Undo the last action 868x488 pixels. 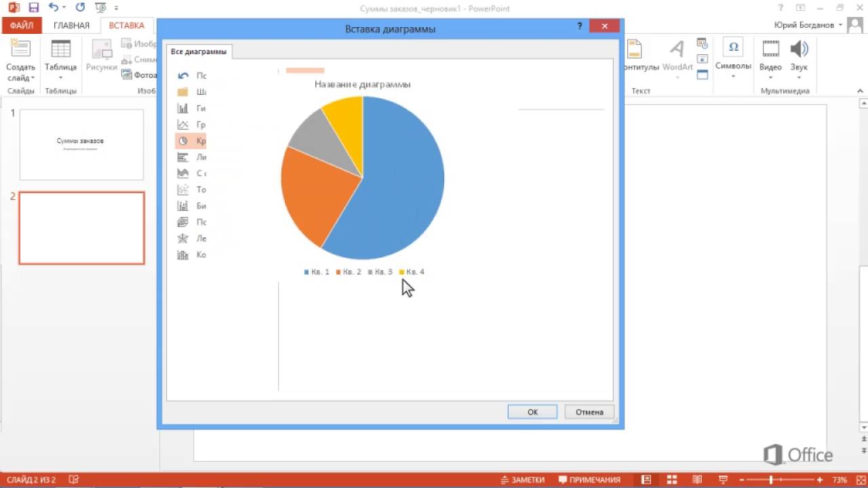point(54,8)
